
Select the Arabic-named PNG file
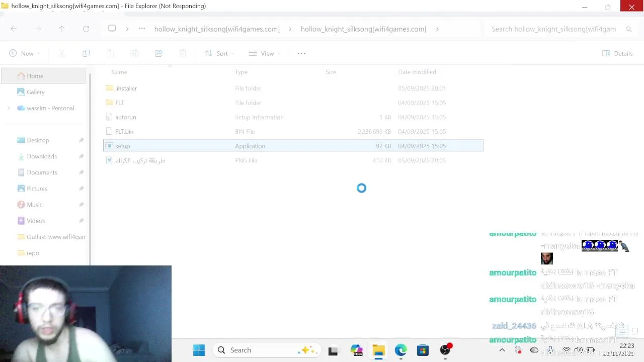click(293, 160)
